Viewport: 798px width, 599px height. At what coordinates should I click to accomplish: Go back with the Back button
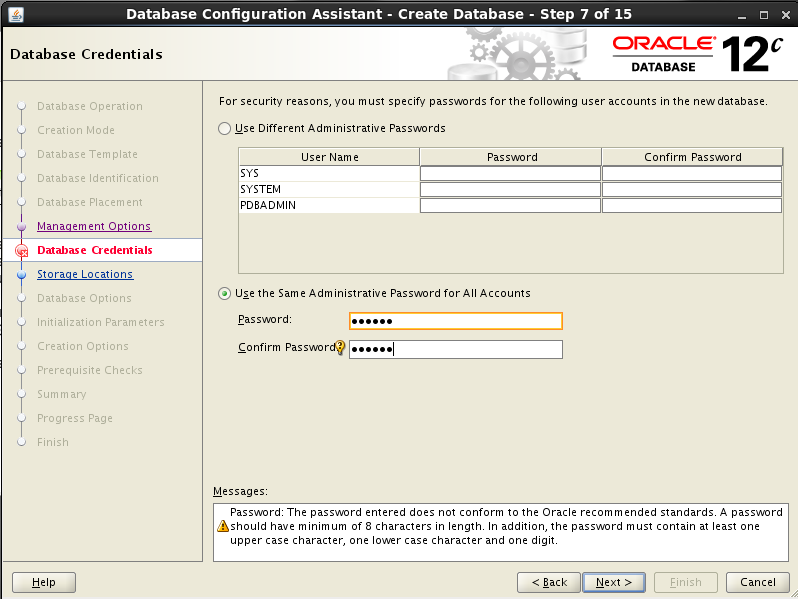(x=549, y=582)
